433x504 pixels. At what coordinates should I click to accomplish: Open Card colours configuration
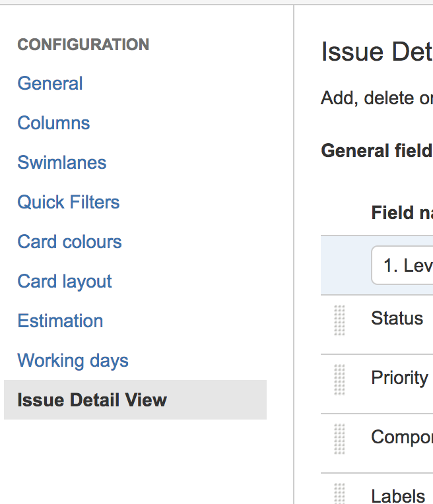[69, 241]
